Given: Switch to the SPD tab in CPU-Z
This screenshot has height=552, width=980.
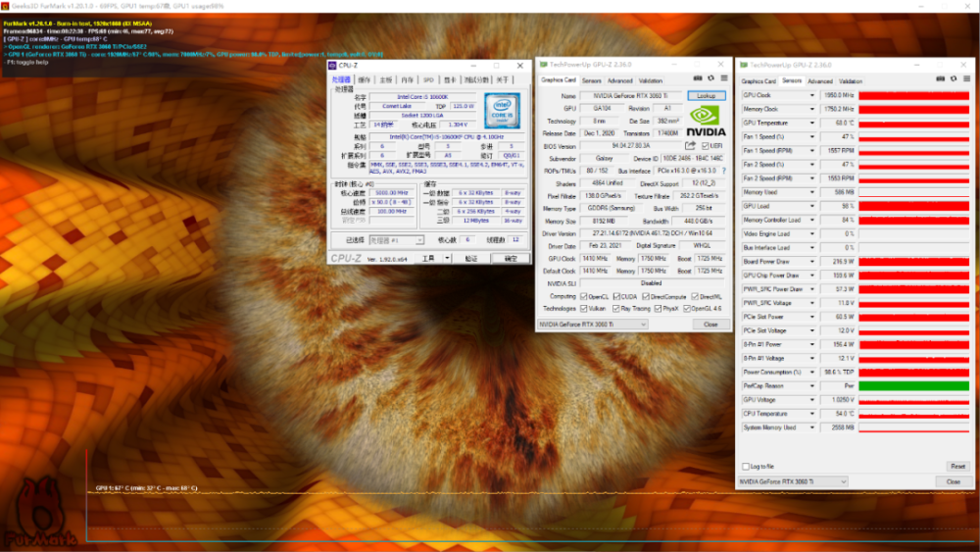Looking at the screenshot, I should tap(428, 80).
